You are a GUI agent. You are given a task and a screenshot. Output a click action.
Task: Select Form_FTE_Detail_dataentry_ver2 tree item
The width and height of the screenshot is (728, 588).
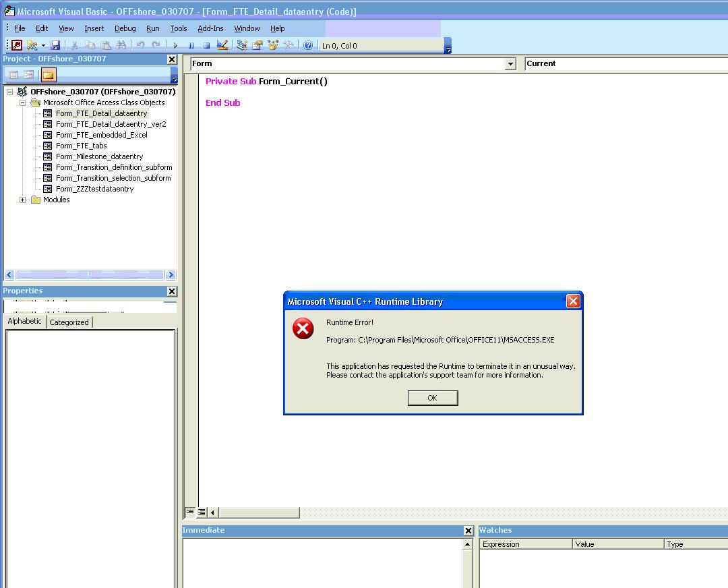(x=111, y=124)
